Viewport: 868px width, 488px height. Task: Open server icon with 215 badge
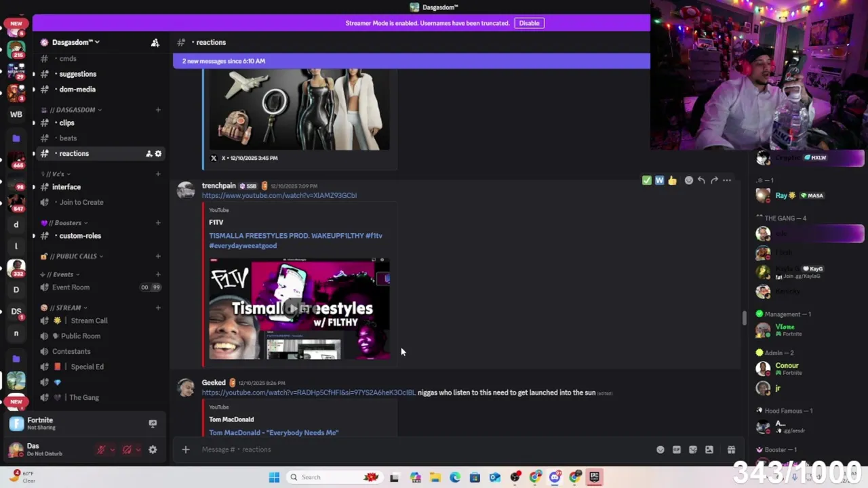pos(16,50)
